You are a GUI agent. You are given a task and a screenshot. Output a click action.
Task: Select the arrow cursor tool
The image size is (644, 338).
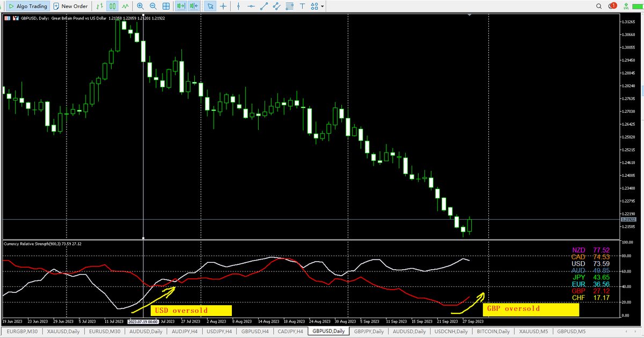[x=210, y=6]
